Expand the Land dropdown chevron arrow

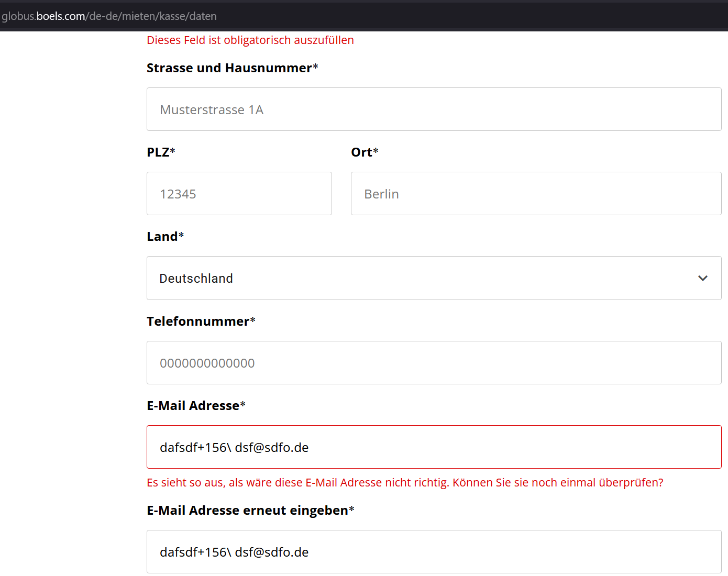click(703, 278)
